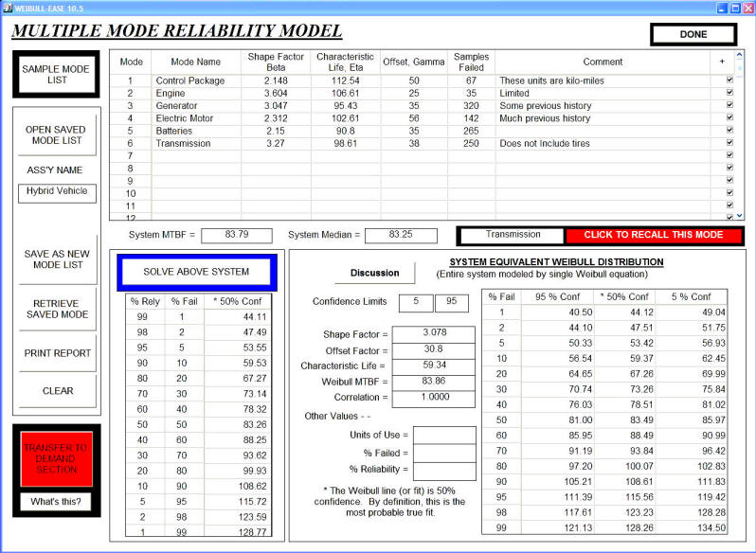Open the SAMPLE MODE LIST
The height and width of the screenshot is (553, 756).
(57, 76)
